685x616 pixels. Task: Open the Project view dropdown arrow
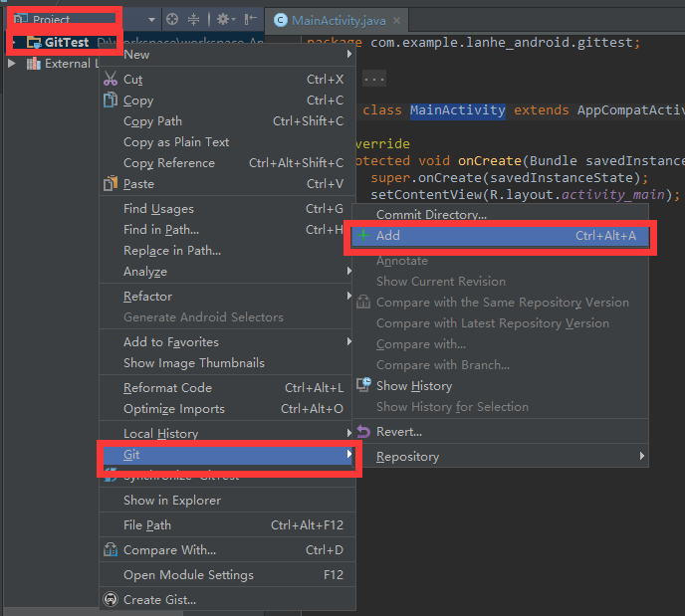click(x=151, y=20)
